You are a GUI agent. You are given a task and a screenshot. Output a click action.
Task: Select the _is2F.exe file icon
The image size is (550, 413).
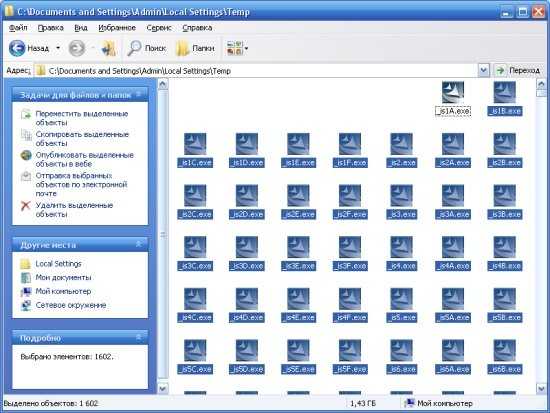tap(350, 195)
